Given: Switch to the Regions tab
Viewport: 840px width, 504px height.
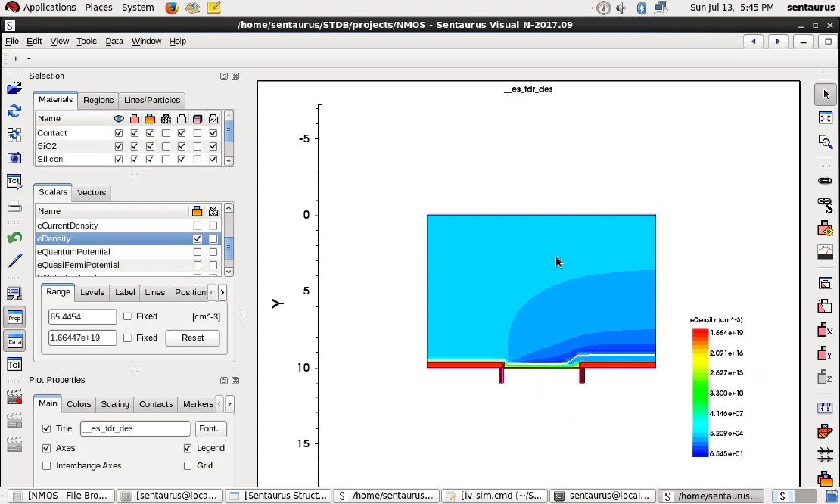Looking at the screenshot, I should pos(98,100).
